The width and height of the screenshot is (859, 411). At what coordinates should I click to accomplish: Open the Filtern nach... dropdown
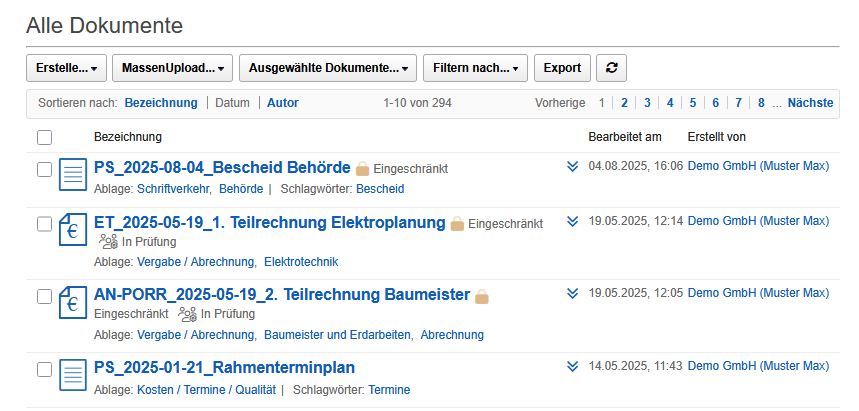(x=476, y=68)
